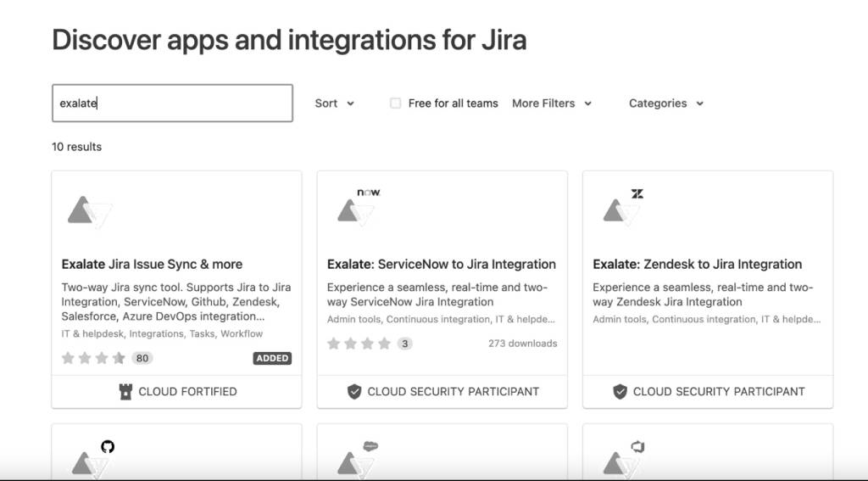868x481 pixels.
Task: Click the Exalate ServiceNow integration logo
Action: click(x=359, y=208)
